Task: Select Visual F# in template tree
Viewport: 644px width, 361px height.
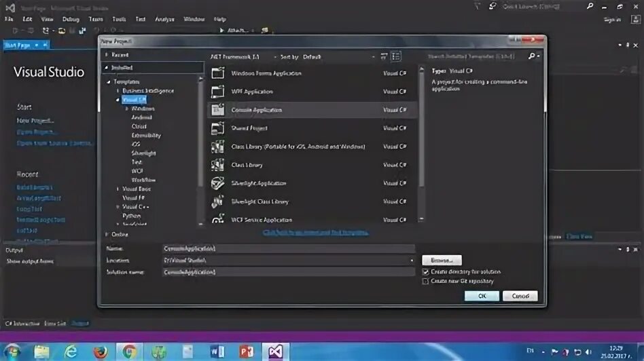Action: pos(133,197)
